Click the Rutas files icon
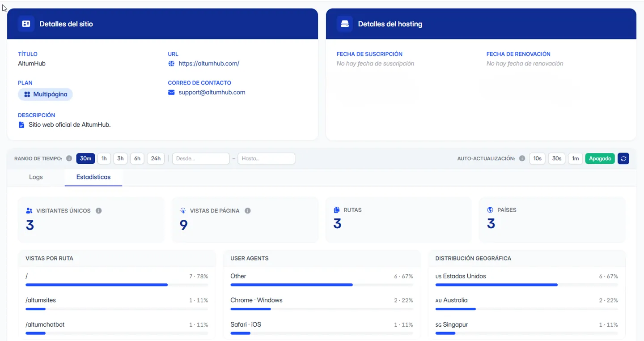 coord(337,210)
